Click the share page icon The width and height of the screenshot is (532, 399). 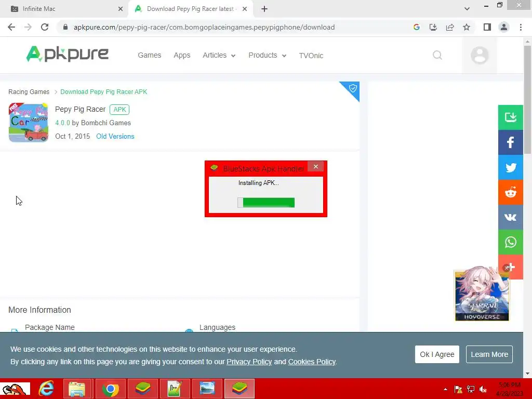tap(450, 27)
